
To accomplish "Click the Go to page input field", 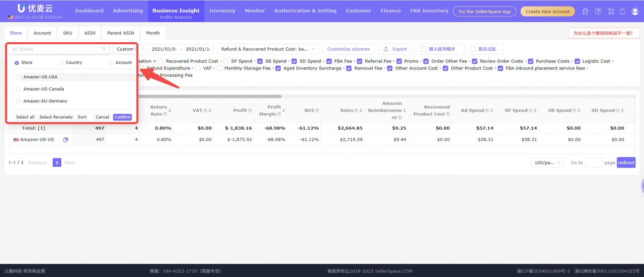I will pyautogui.click(x=594, y=163).
